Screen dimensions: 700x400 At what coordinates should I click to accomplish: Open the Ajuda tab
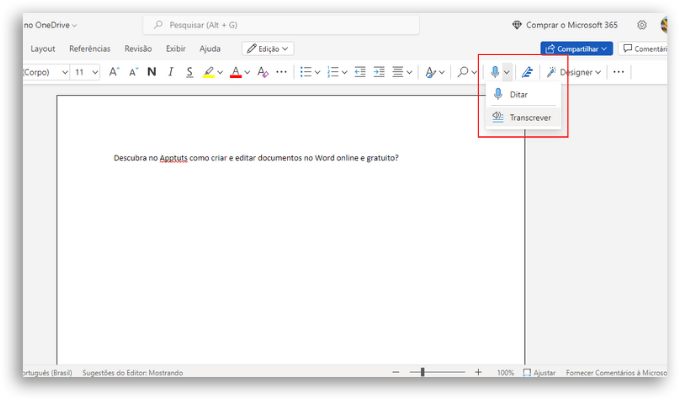(210, 49)
